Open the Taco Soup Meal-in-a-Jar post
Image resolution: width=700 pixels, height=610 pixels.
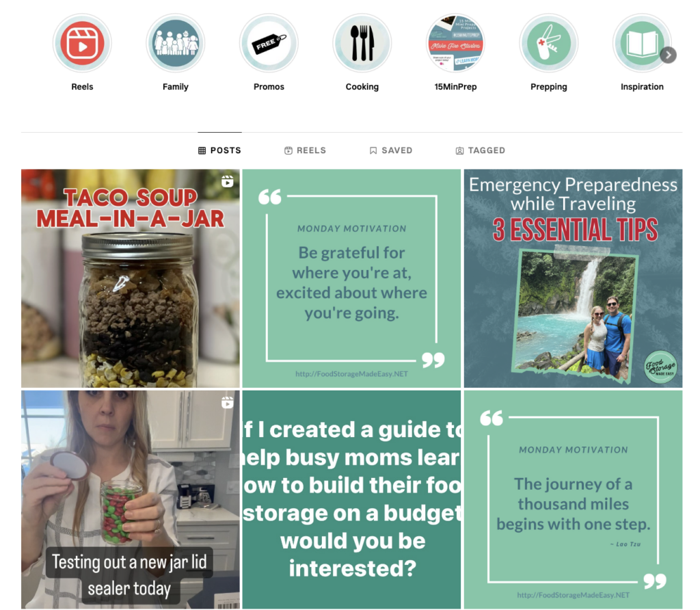[x=131, y=278]
